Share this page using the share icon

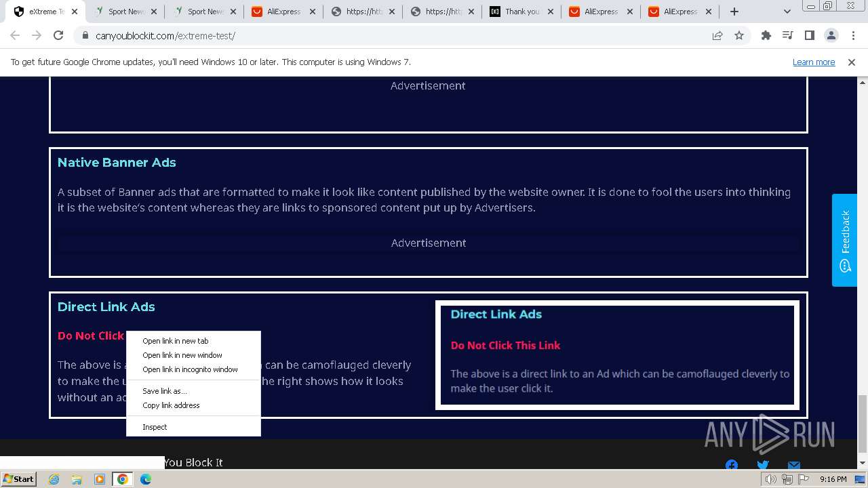click(x=717, y=36)
